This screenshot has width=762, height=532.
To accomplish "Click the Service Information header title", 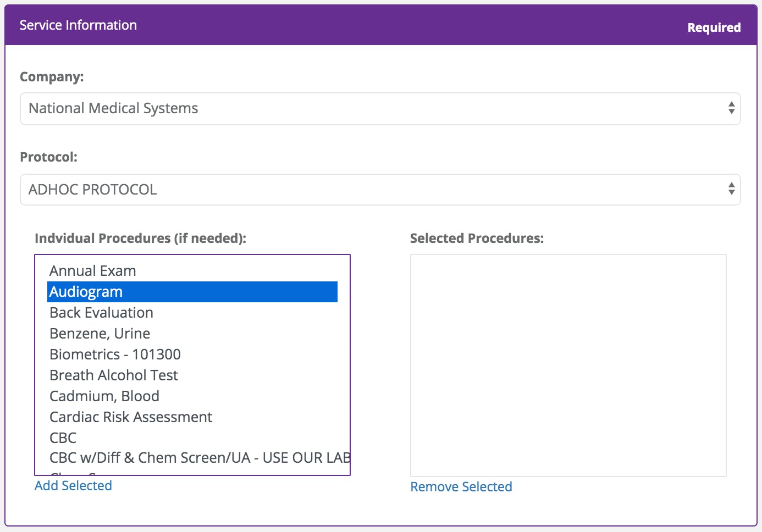I will tap(78, 25).
